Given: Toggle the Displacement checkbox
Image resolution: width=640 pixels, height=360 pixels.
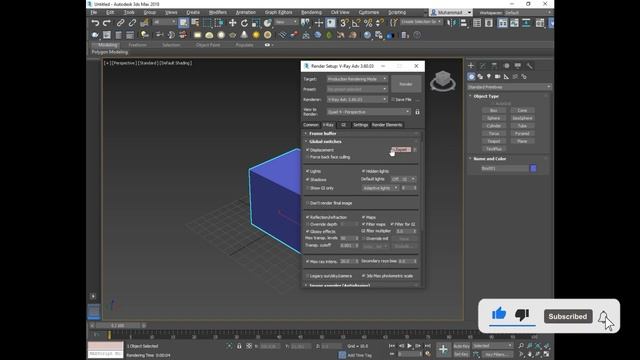Looking at the screenshot, I should click(308, 150).
